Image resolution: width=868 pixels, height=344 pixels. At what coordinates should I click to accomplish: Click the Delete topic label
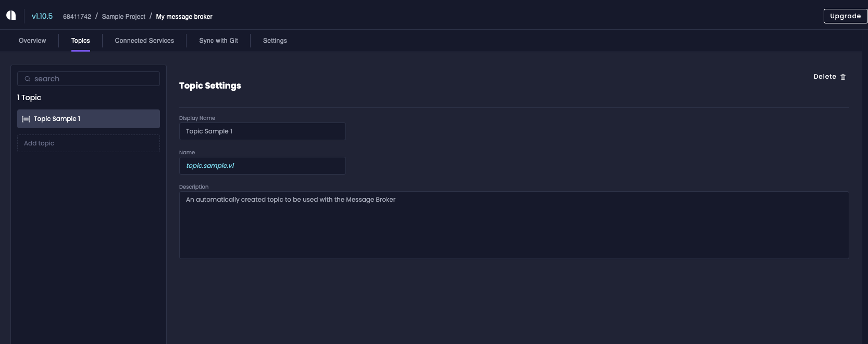(825, 77)
